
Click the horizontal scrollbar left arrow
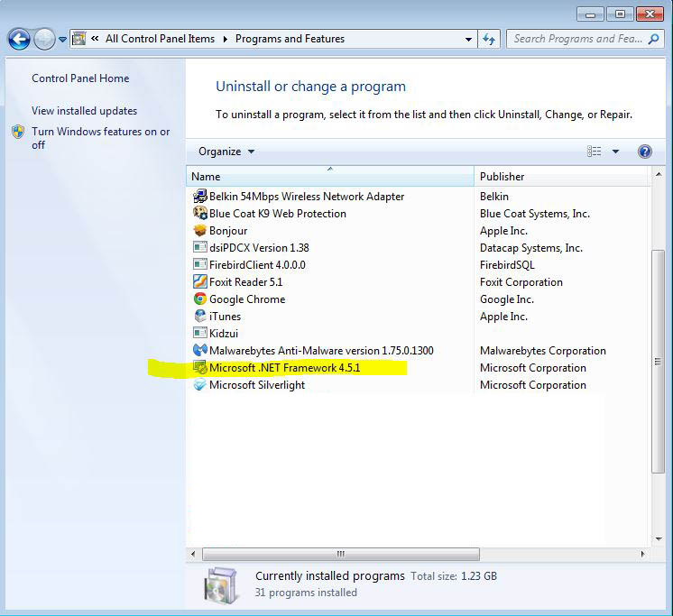pos(193,554)
